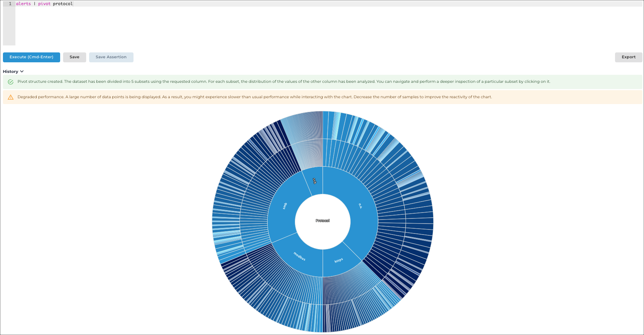
Task: Click the orange warning triangle icon
Action: tap(11, 97)
